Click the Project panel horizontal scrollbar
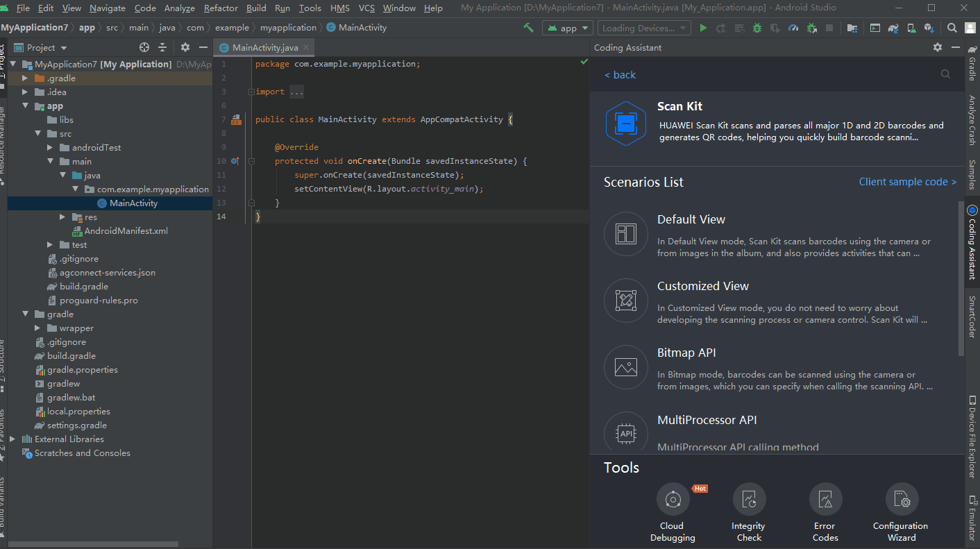 [93, 544]
